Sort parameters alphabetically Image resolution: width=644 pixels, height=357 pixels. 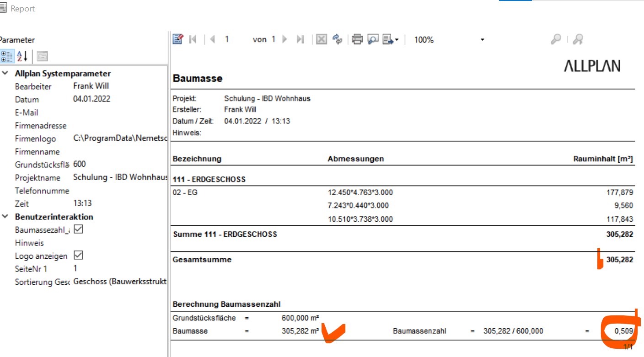coord(22,56)
